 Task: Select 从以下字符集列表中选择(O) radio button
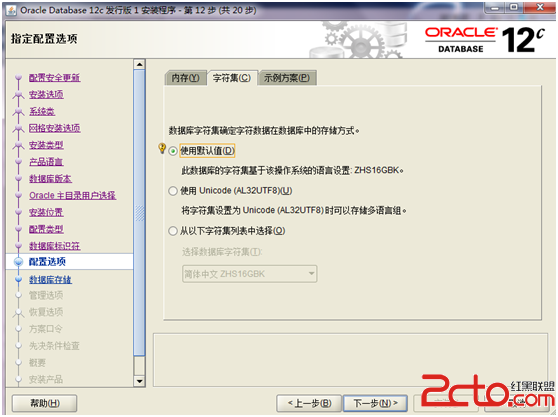pos(173,231)
